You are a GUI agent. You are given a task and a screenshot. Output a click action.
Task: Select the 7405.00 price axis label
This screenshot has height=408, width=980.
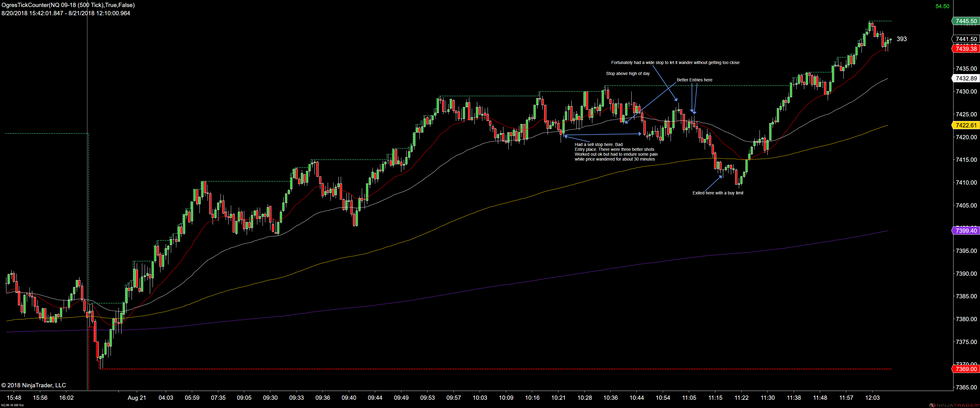[966, 205]
